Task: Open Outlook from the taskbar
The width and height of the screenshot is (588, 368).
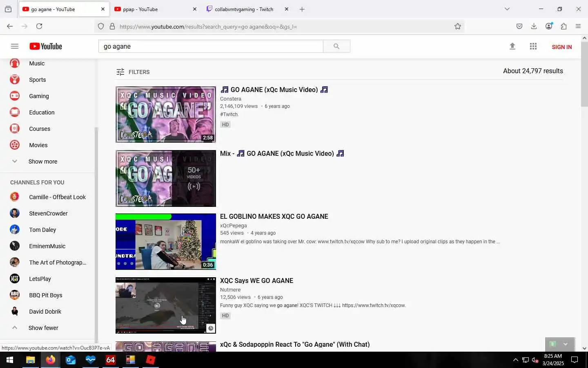Action: pyautogui.click(x=71, y=360)
